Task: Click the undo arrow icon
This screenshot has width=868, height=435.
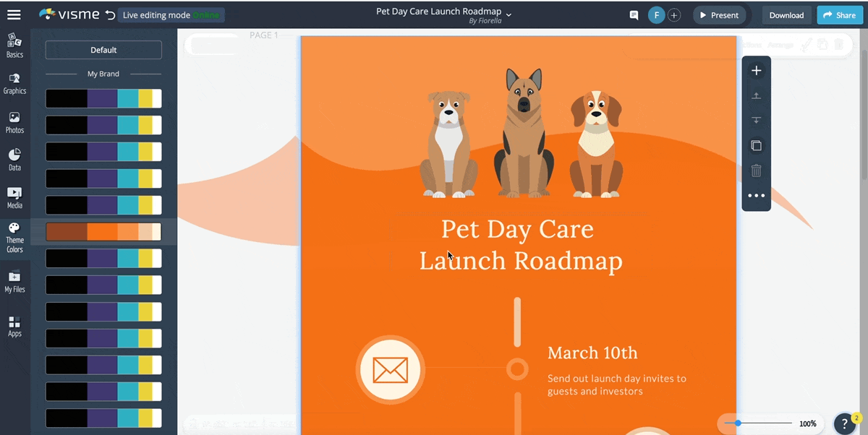Action: 109,15
